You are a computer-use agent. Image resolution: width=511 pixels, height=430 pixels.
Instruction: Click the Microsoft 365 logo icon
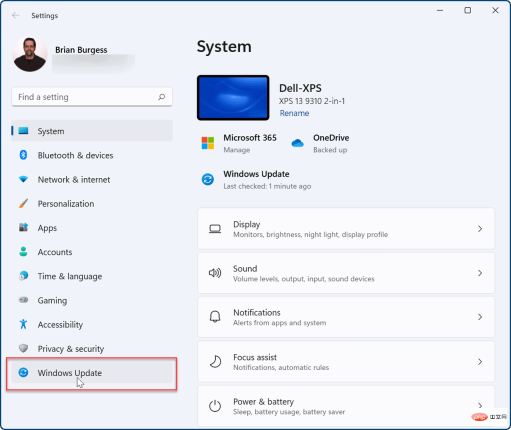pos(208,143)
